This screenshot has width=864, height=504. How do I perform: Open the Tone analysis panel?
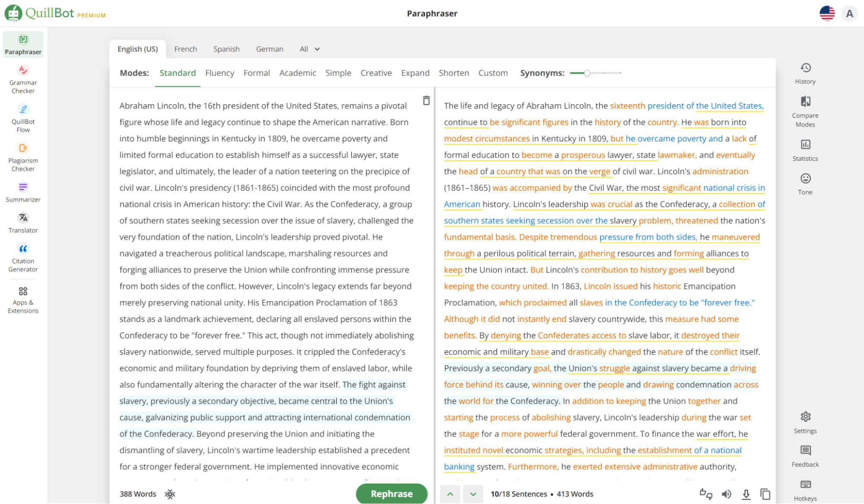click(x=805, y=184)
